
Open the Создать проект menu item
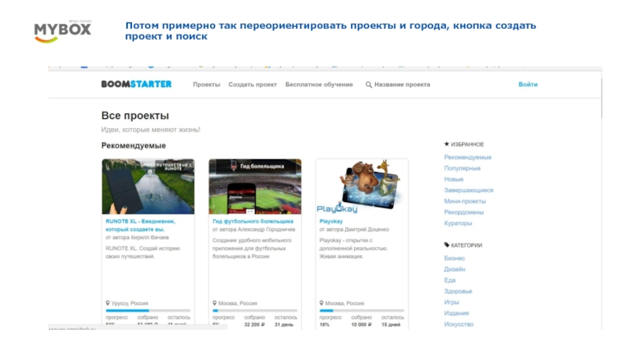(x=253, y=84)
